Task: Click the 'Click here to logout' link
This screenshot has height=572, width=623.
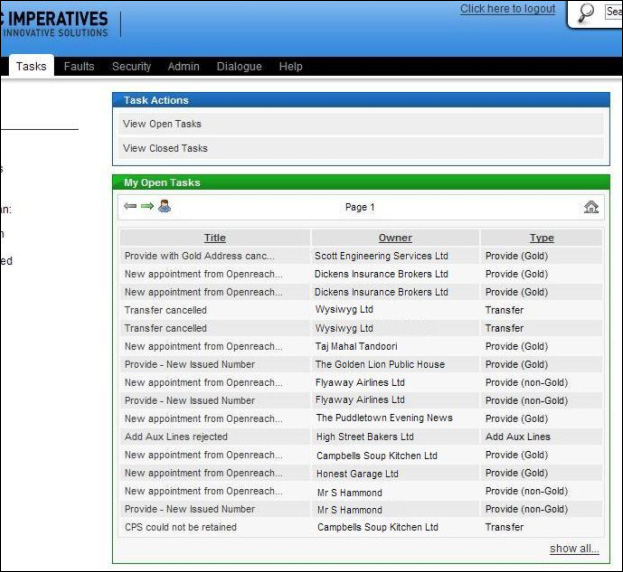Action: coord(507,9)
